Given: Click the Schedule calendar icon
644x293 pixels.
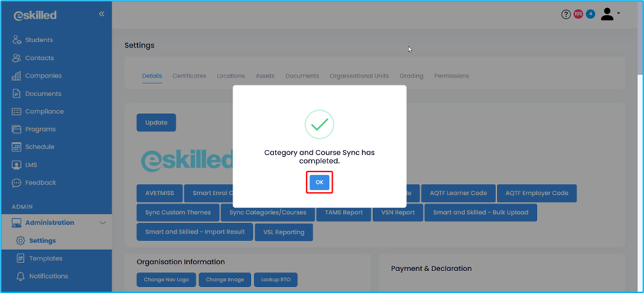Looking at the screenshot, I should [x=17, y=146].
